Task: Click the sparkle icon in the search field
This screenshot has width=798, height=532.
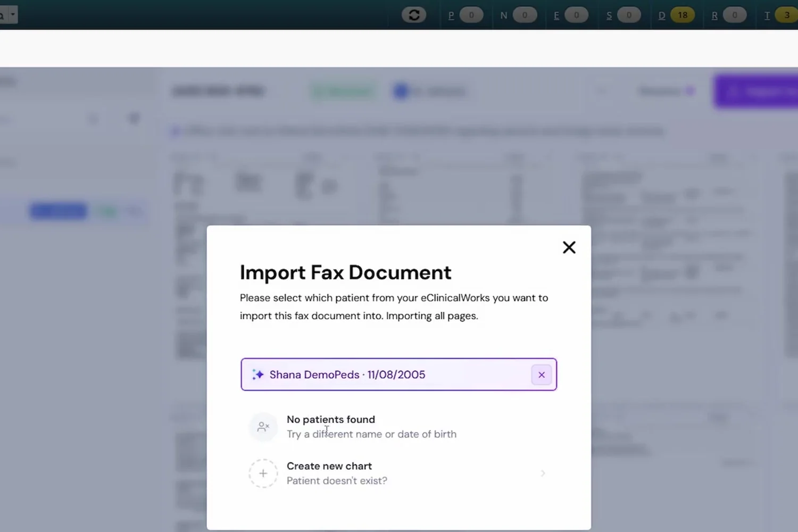Action: click(x=258, y=375)
